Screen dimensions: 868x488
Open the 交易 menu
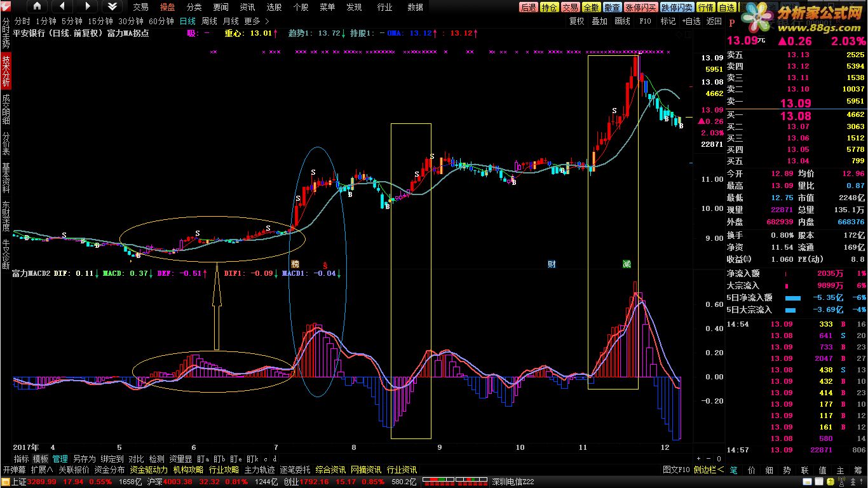click(140, 7)
